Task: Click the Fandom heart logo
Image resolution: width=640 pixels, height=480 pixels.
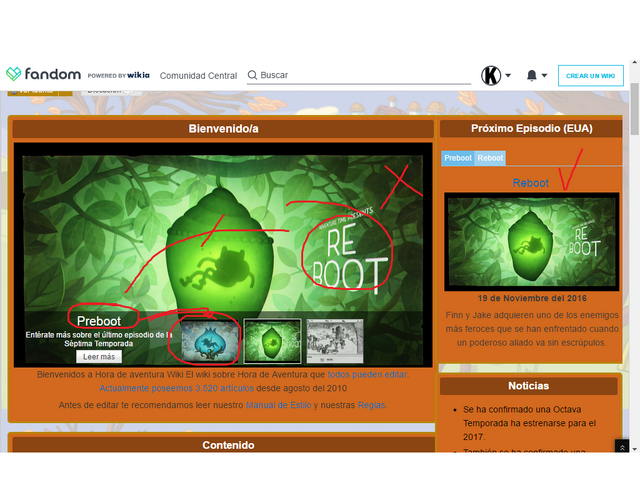Action: point(13,74)
